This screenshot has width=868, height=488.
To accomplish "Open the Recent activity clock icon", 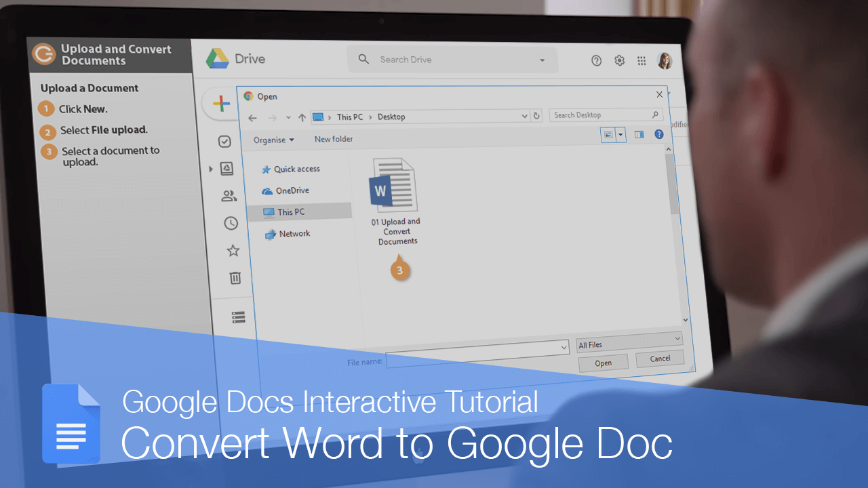I will coord(231,223).
